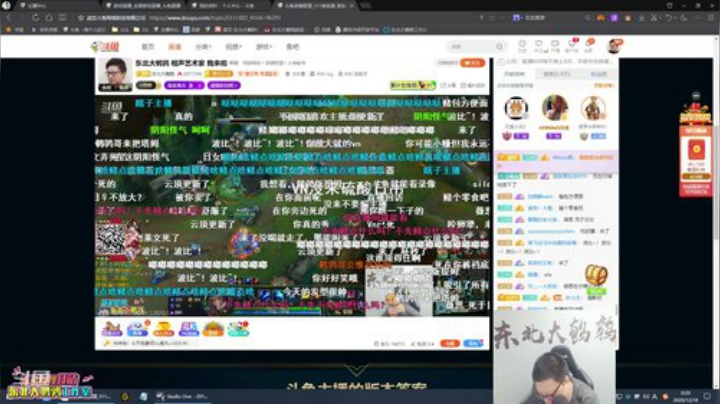Select the third golden gift icon
This screenshot has height=404, width=720.
(163, 329)
